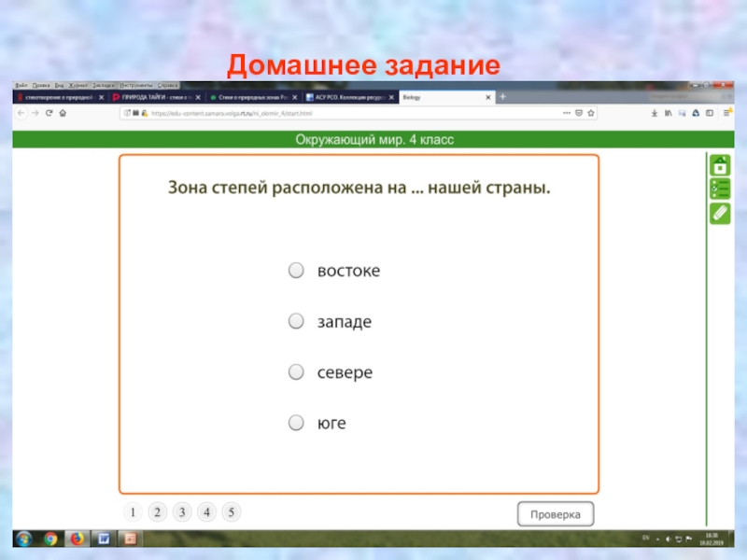Viewport: 747px width, 560px height.
Task: Open the Файл menu
Action: click(21, 85)
